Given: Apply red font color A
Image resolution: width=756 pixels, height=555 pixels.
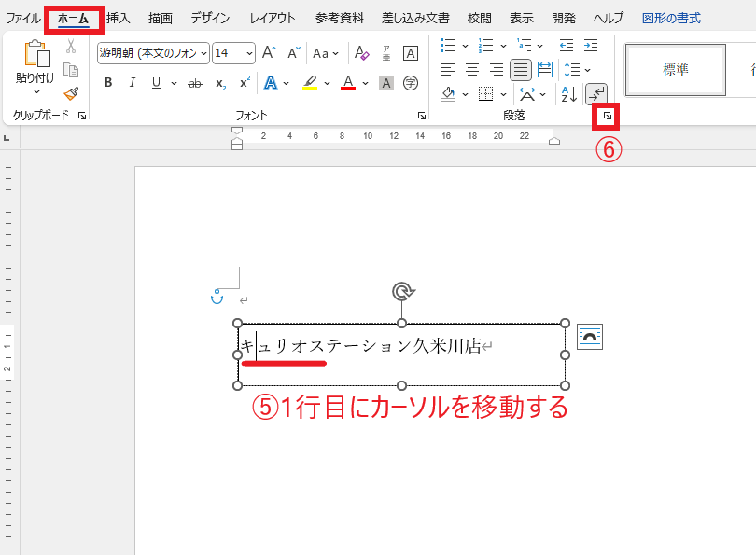Looking at the screenshot, I should (x=348, y=83).
